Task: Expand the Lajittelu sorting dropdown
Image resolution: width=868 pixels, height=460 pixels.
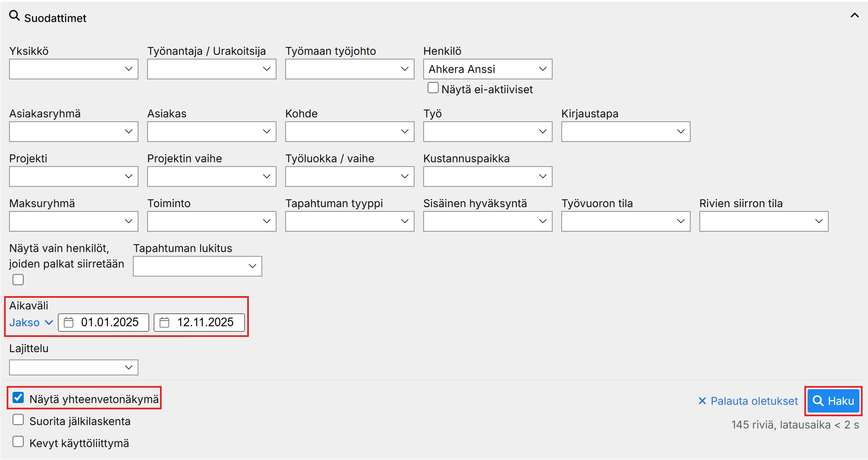Action: [x=73, y=368]
